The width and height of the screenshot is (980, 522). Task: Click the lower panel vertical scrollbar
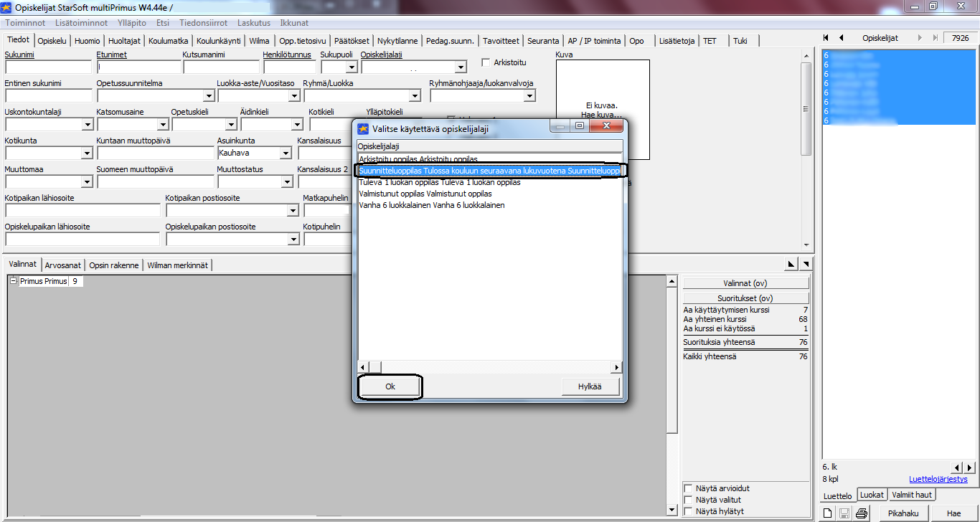[x=672, y=395]
